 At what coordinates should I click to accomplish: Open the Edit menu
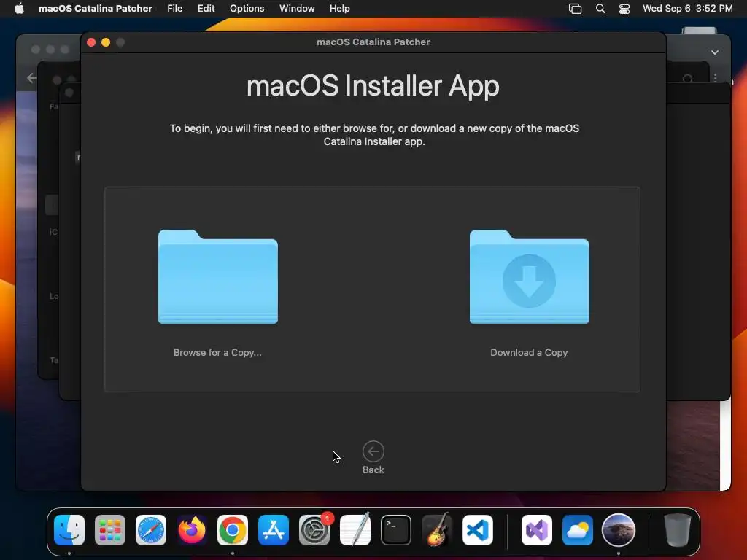(x=206, y=8)
